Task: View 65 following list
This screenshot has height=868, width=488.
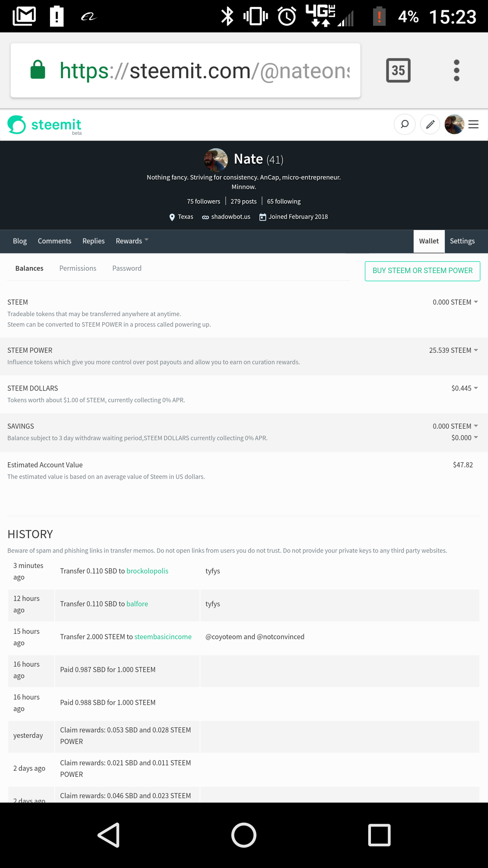Action: (x=284, y=201)
